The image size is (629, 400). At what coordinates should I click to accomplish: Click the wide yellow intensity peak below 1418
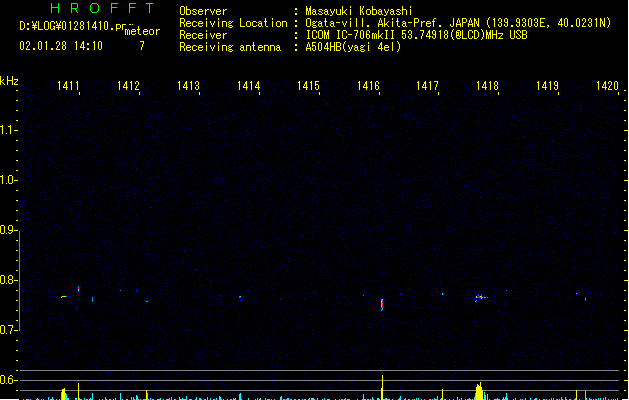pos(479,392)
